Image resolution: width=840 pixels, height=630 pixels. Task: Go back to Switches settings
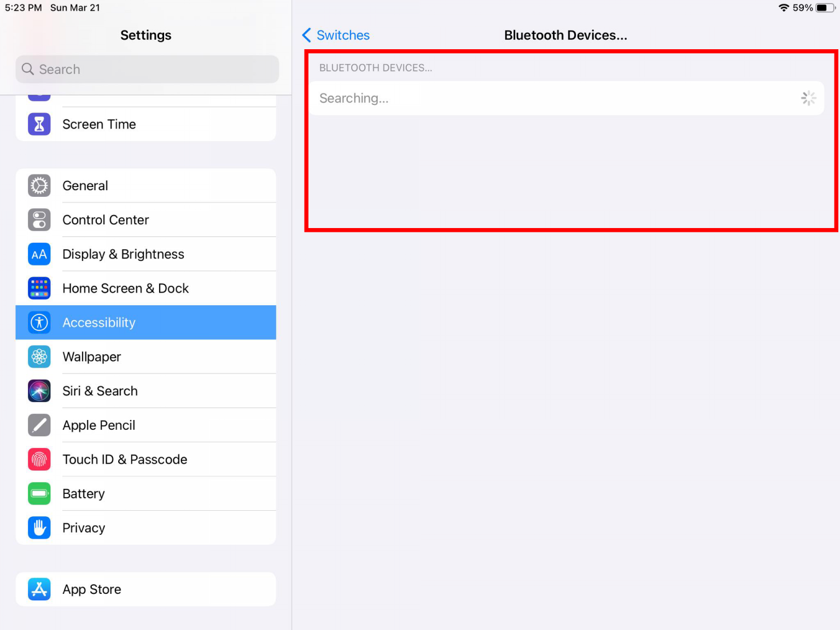pos(335,35)
